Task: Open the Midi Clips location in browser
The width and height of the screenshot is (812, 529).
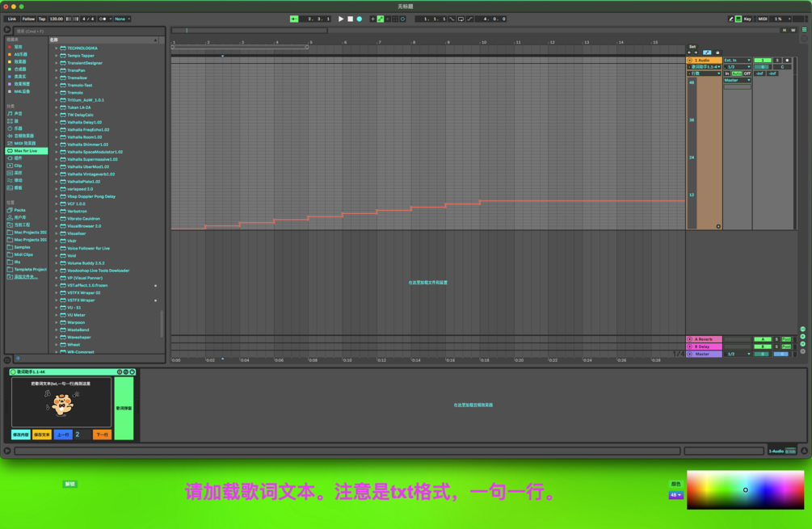Action: click(x=23, y=254)
